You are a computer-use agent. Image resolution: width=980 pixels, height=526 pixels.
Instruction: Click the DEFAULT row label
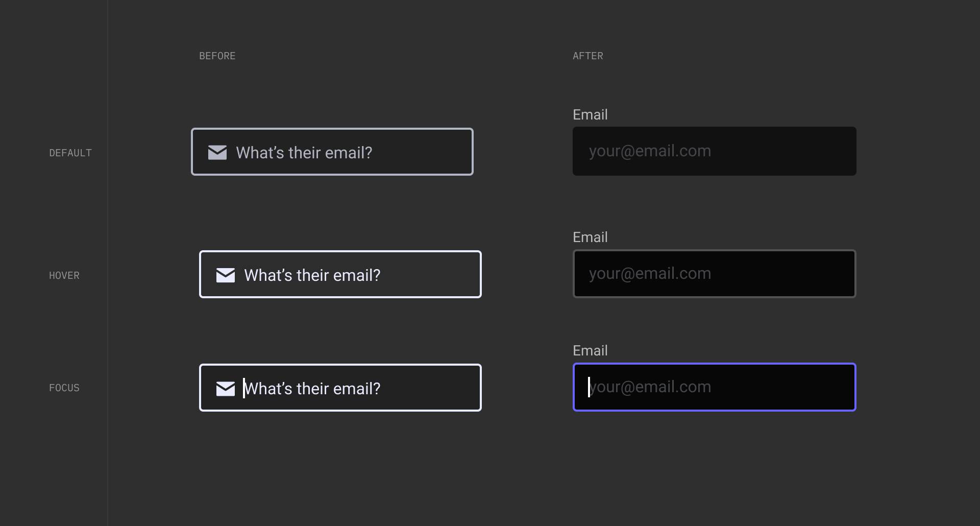[70, 153]
